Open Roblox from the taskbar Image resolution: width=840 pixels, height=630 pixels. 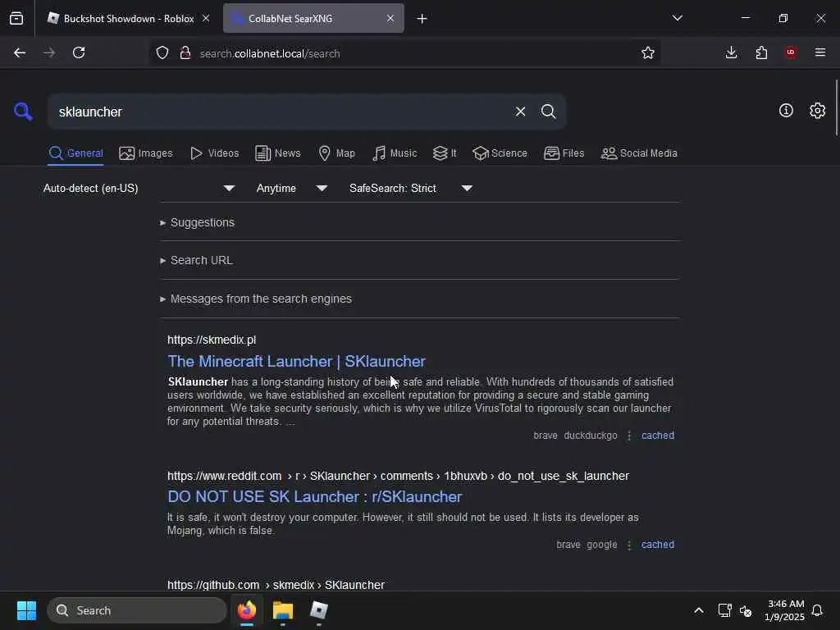pos(319,610)
